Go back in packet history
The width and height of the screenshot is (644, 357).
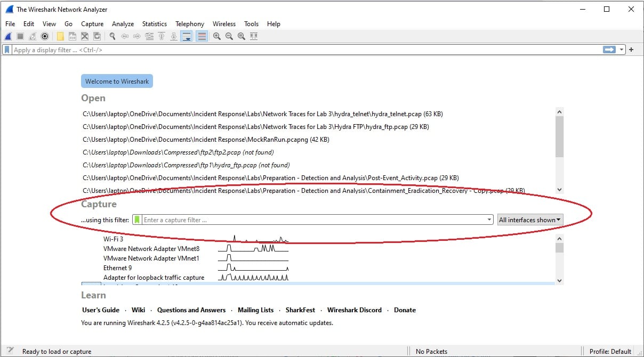pyautogui.click(x=125, y=36)
